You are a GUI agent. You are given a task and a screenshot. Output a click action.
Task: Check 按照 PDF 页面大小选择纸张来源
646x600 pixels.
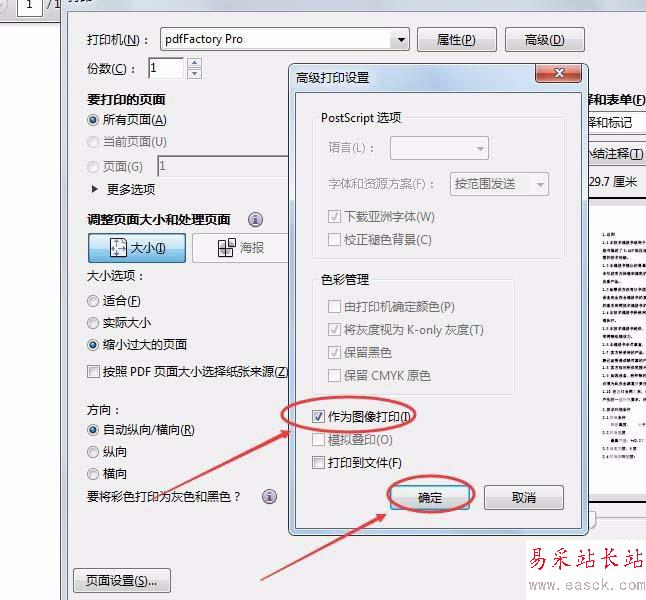pos(93,371)
